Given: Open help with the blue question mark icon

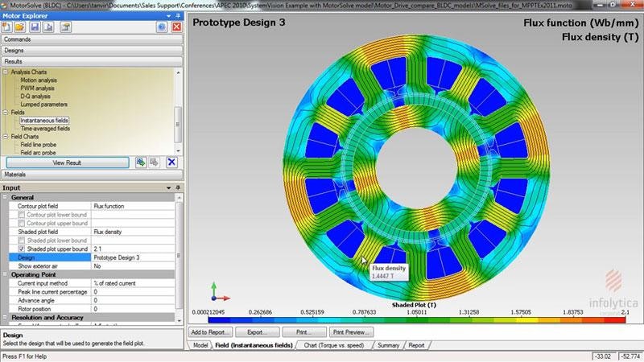Looking at the screenshot, I should 162,27.
